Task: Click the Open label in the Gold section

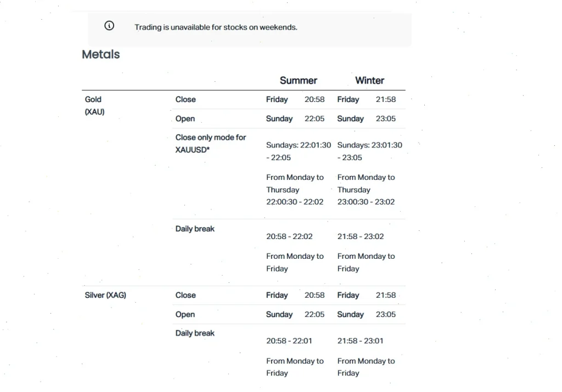Action: coord(185,118)
